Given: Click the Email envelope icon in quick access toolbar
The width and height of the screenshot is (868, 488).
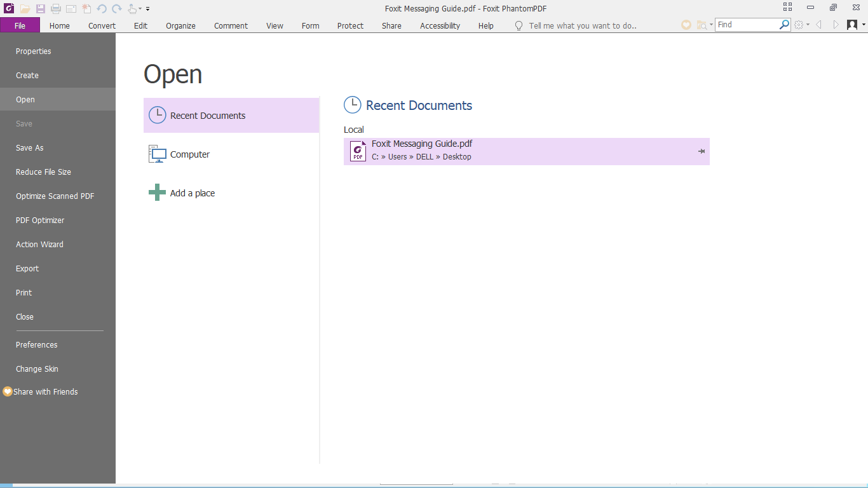Looking at the screenshot, I should pos(71,9).
